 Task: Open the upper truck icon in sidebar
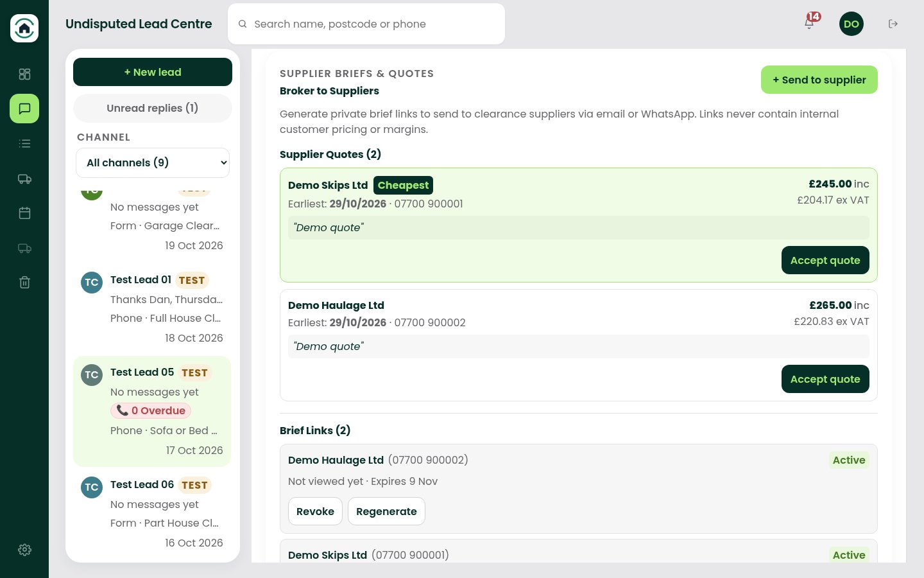click(x=24, y=179)
